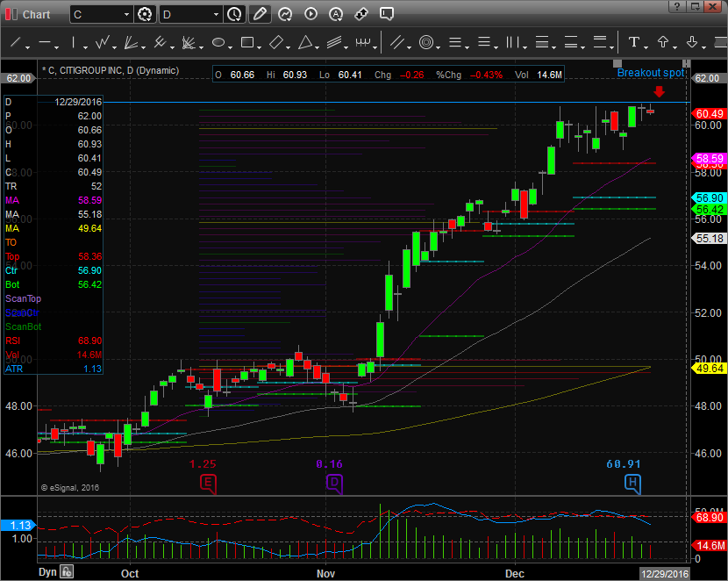Select the rotated rectangle drawing tool

coord(275,43)
